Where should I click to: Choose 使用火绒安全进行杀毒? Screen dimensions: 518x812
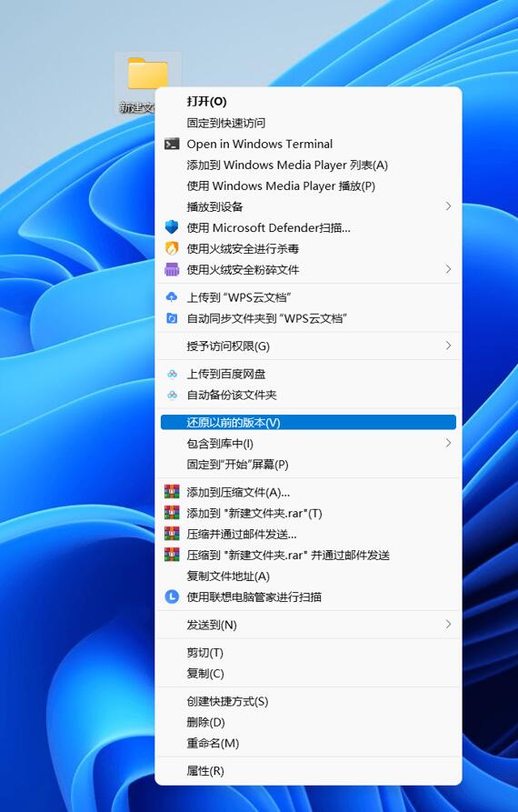pos(308,248)
